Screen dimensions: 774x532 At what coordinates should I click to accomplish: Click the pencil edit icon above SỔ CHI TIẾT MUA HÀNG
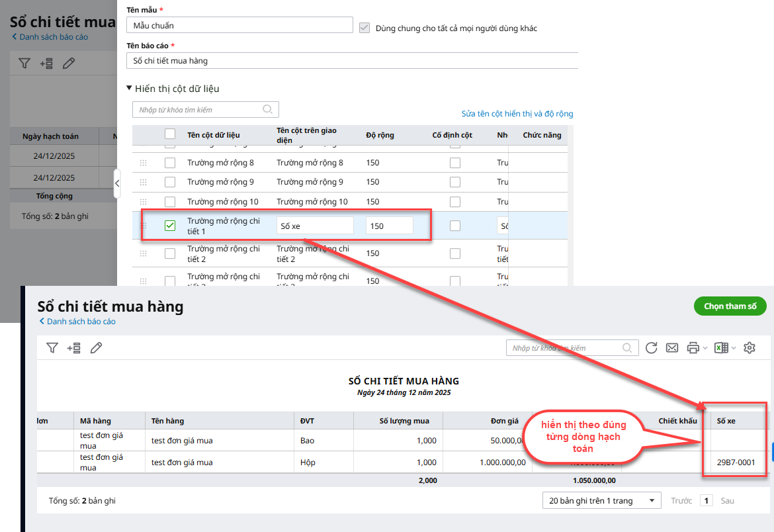pyautogui.click(x=96, y=348)
